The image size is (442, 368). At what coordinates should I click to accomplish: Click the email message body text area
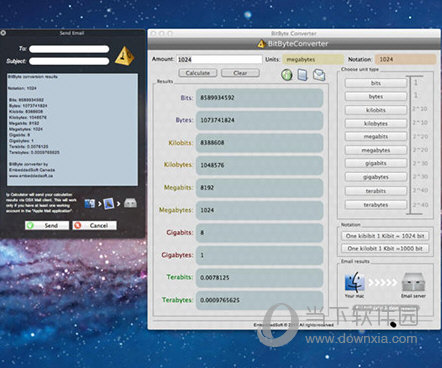coord(72,129)
